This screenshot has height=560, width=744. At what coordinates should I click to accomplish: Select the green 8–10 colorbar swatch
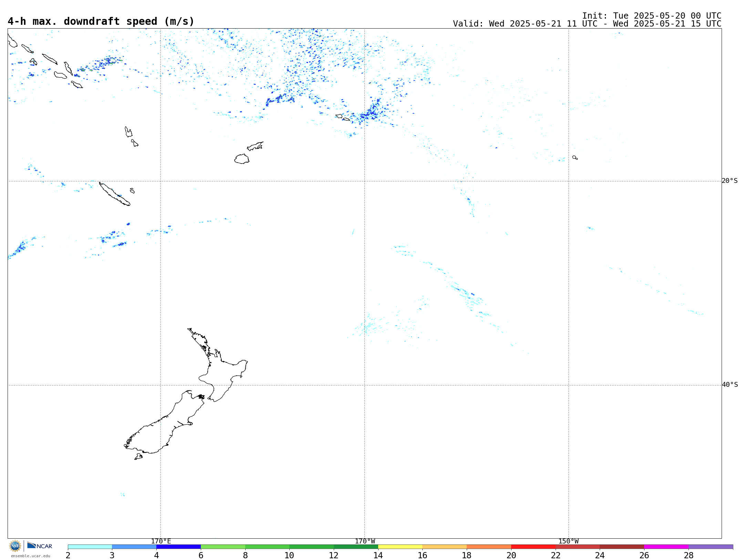(x=267, y=547)
